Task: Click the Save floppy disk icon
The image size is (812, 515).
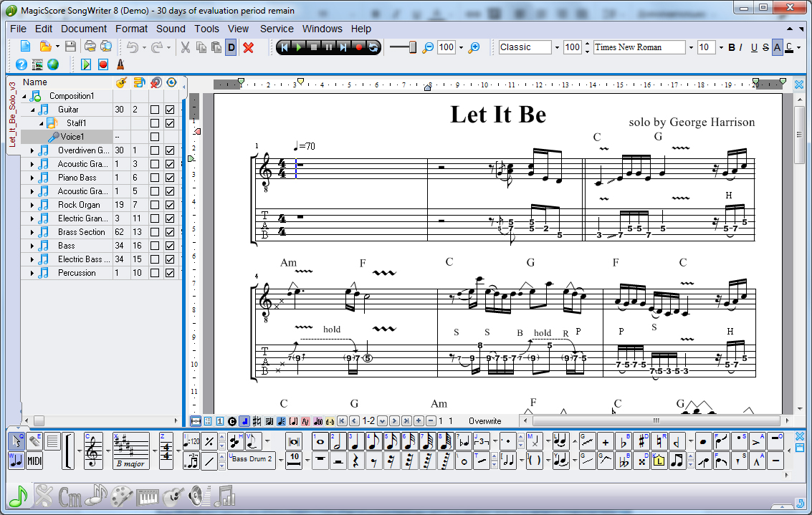Action: tap(70, 47)
